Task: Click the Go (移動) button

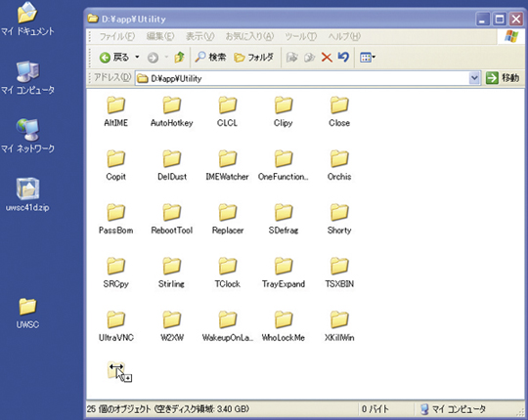Action: (x=503, y=78)
